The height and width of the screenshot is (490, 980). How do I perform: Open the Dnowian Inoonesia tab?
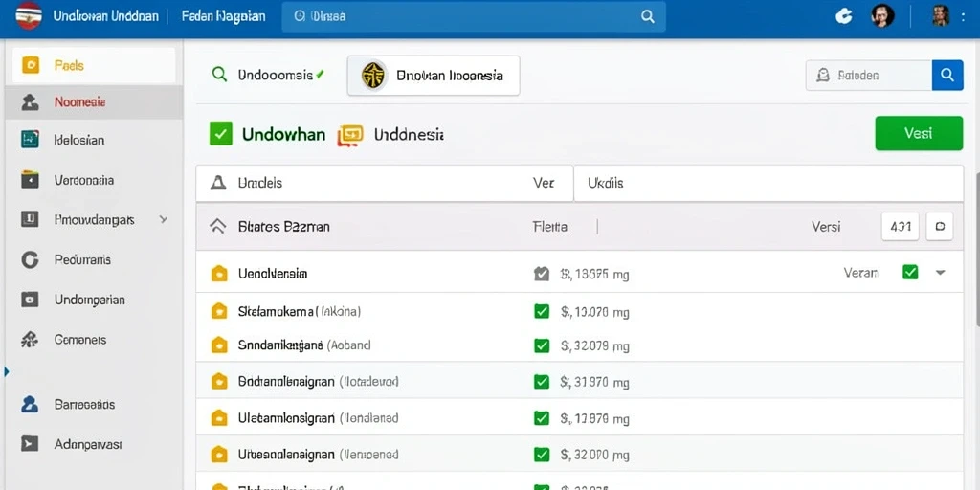tap(434, 76)
